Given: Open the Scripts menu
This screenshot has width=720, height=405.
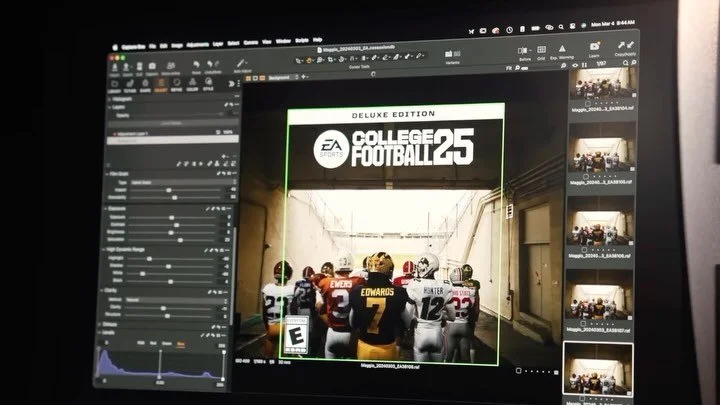Looking at the screenshot, I should click(302, 41).
